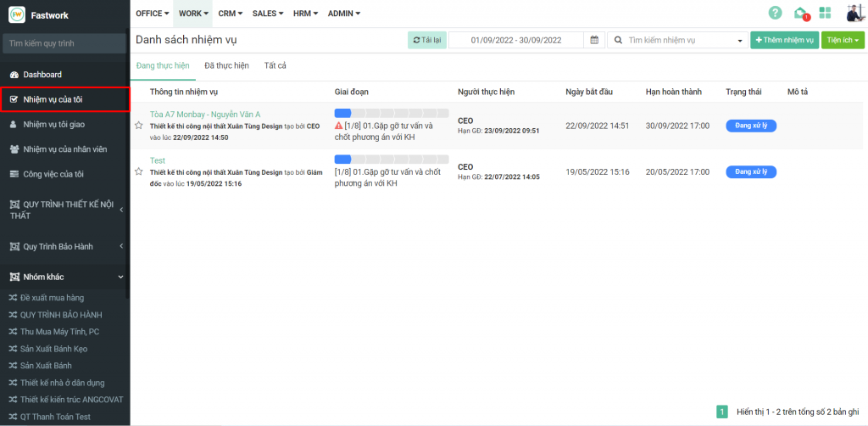The image size is (868, 426).
Task: Click the first task's stage progress bar
Action: [391, 113]
